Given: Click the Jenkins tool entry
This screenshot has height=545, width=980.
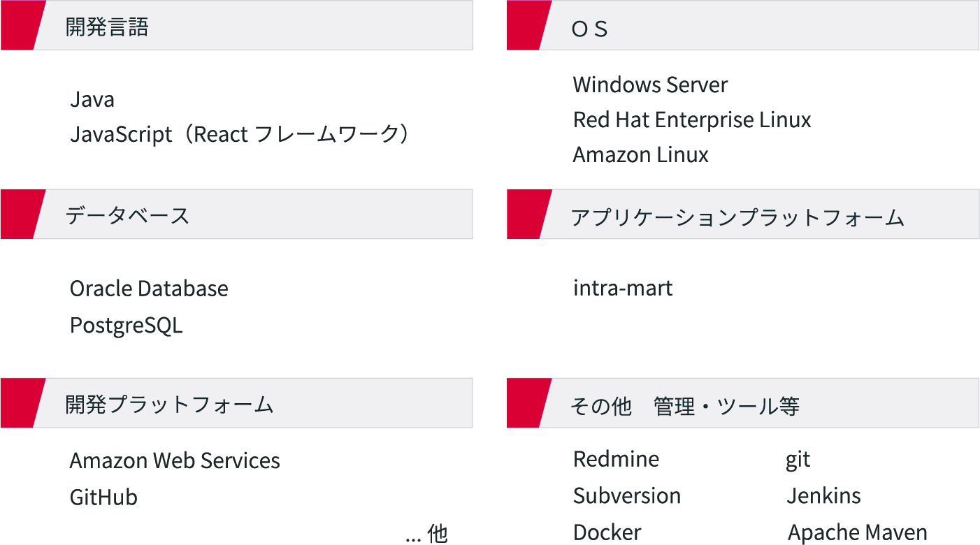Looking at the screenshot, I should (x=823, y=496).
